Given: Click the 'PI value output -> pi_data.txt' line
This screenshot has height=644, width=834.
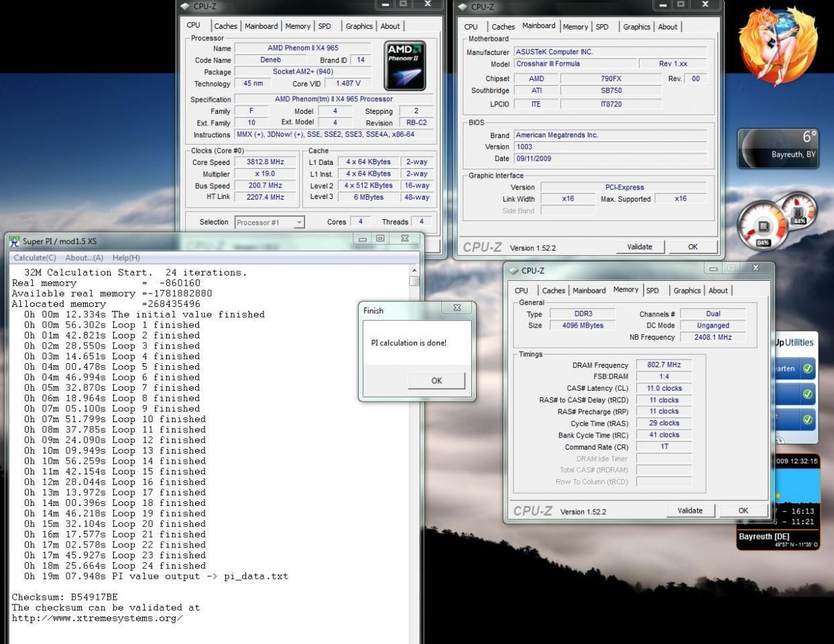Looking at the screenshot, I should point(156,576).
